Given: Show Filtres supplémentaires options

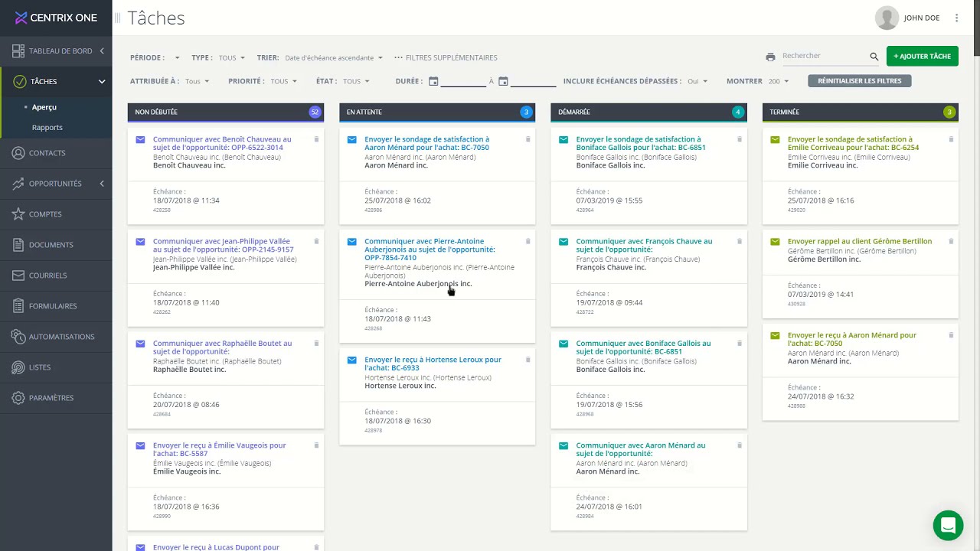Looking at the screenshot, I should pyautogui.click(x=446, y=57).
